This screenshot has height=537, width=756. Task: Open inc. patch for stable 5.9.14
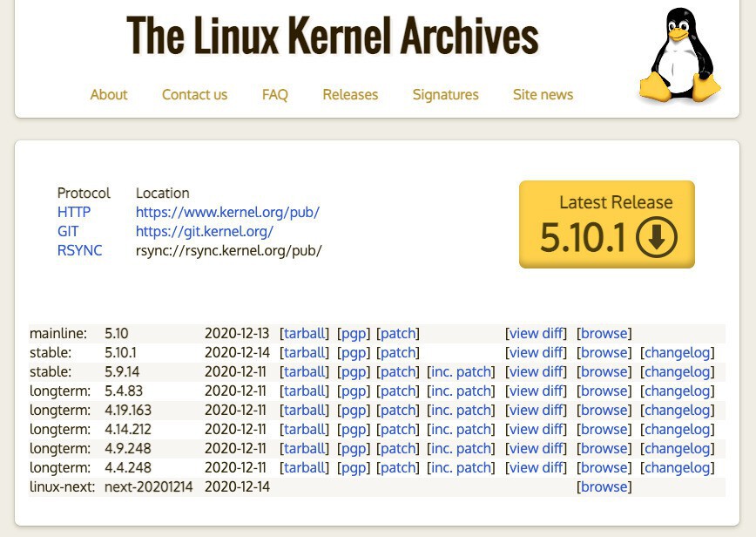tap(461, 372)
